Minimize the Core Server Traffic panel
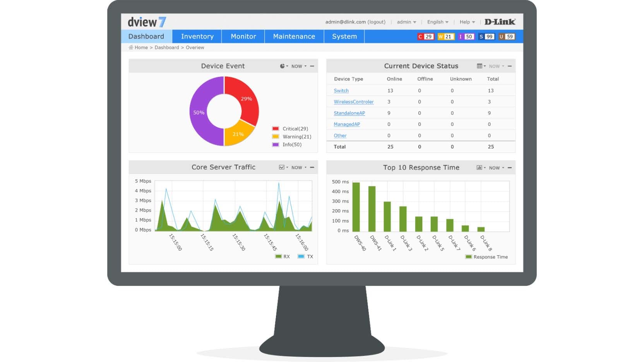Screen dimensions: 644x362 pyautogui.click(x=312, y=167)
